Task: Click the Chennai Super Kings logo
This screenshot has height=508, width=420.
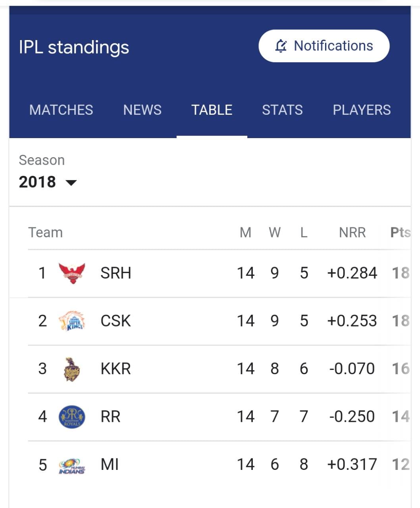Action: (x=72, y=321)
